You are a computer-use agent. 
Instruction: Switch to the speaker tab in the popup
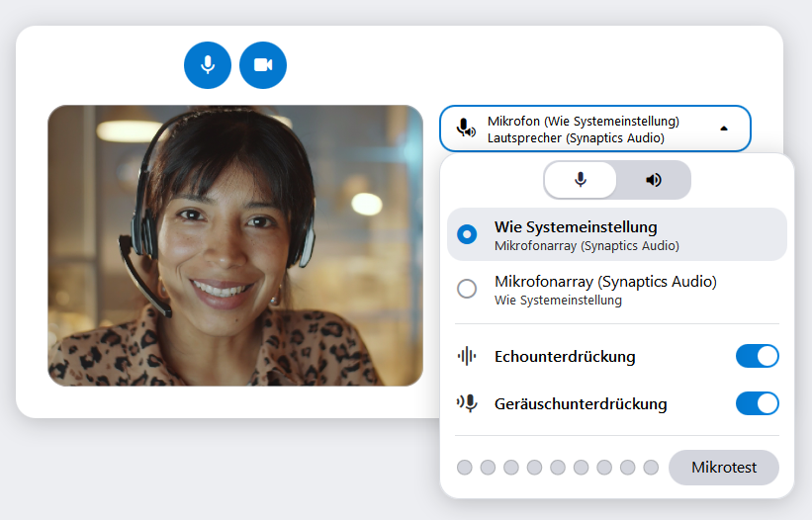click(x=654, y=180)
